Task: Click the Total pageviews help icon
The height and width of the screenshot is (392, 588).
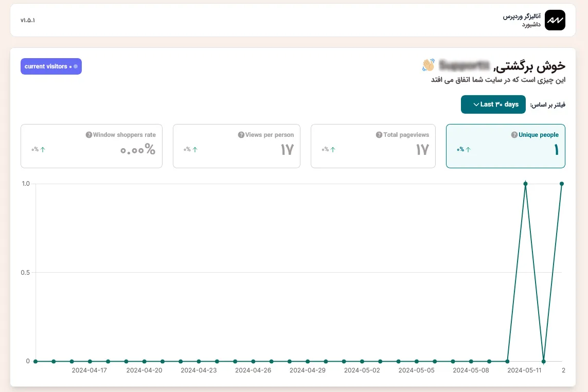Action: pyautogui.click(x=379, y=135)
